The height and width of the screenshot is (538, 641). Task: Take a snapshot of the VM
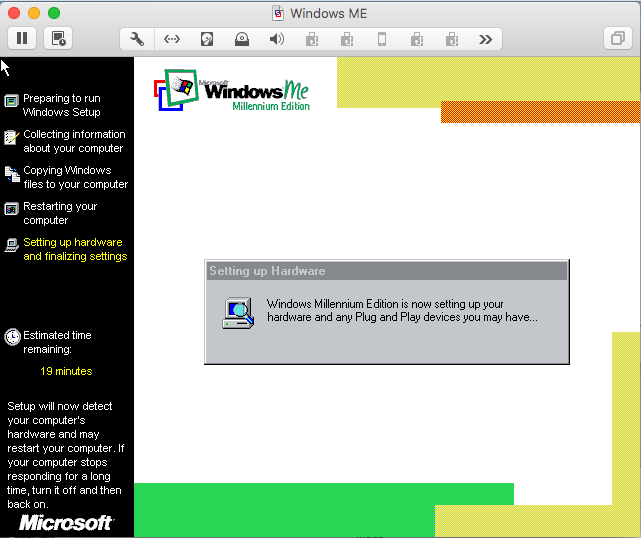coord(58,39)
